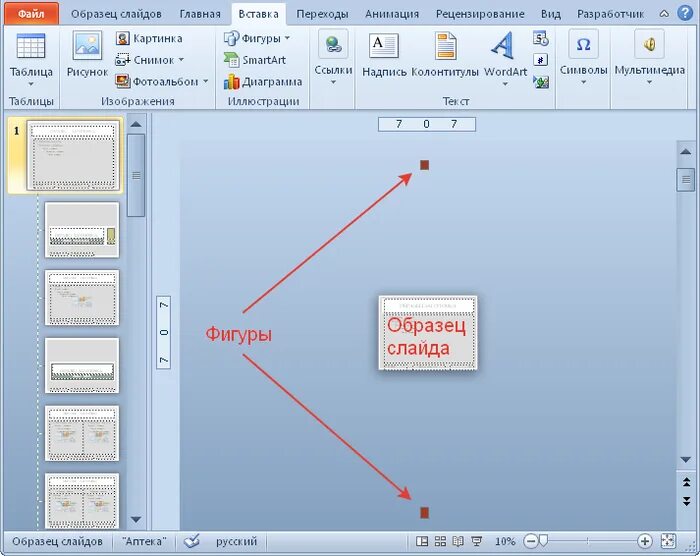The image size is (700, 556).
Task: Zoom in with plus button
Action: 644,542
